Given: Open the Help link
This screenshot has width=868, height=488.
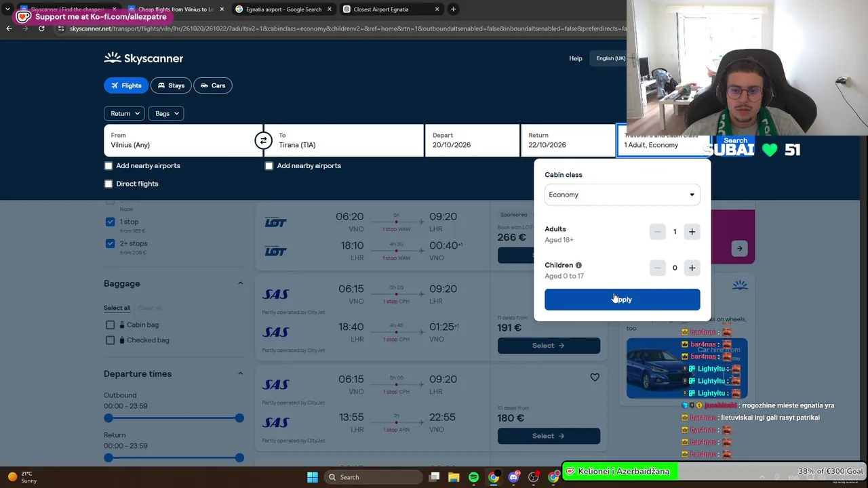Looking at the screenshot, I should 576,58.
